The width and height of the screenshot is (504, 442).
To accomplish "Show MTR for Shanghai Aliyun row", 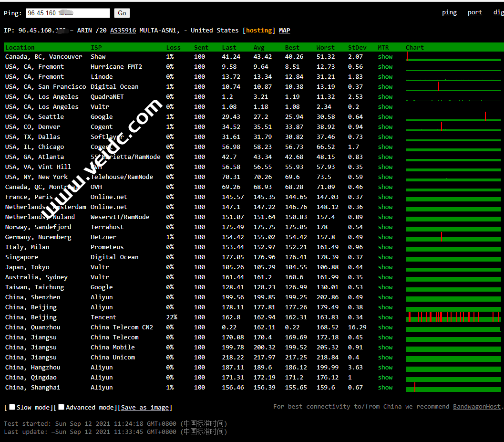I will pyautogui.click(x=385, y=388).
